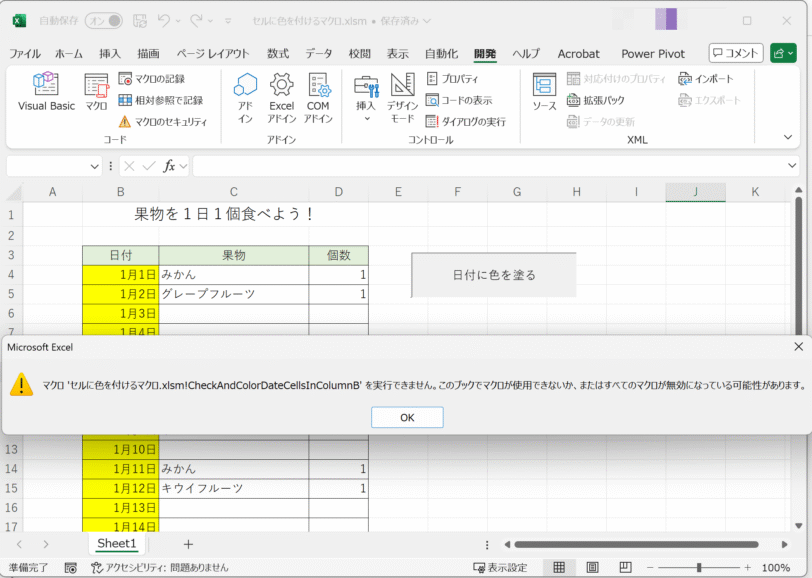Click the Insert Function fx icon
Screen dimensions: 812x578
pyautogui.click(x=169, y=166)
